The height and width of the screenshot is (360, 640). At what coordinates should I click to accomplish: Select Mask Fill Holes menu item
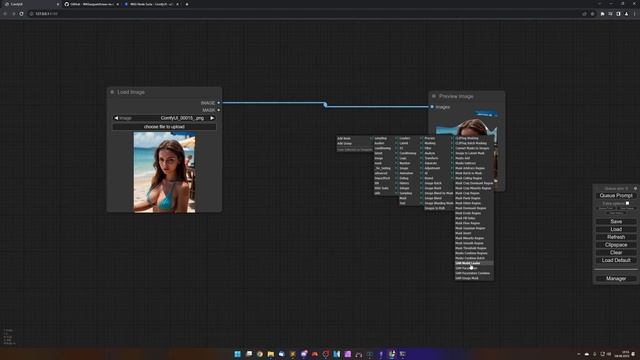click(474, 218)
